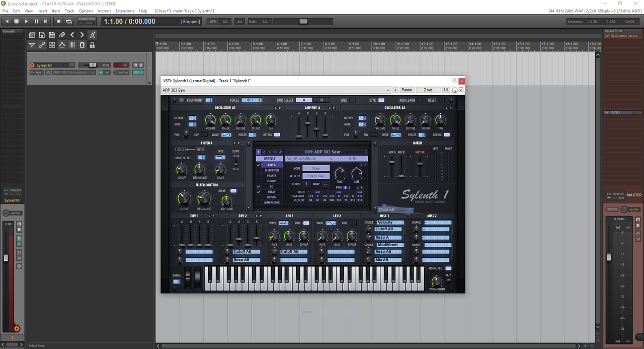Toggle Oscillator A1 RETRIG switch
The width and height of the screenshot is (644, 349).
click(x=277, y=135)
